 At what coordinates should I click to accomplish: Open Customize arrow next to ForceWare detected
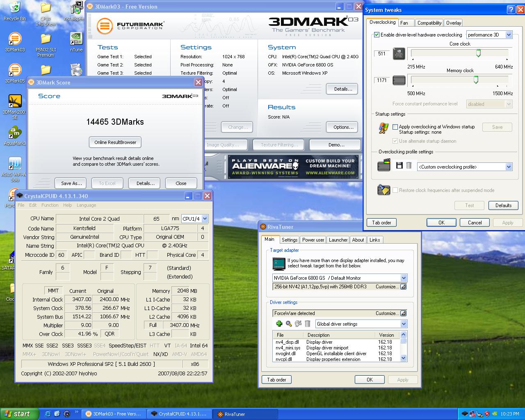403,313
